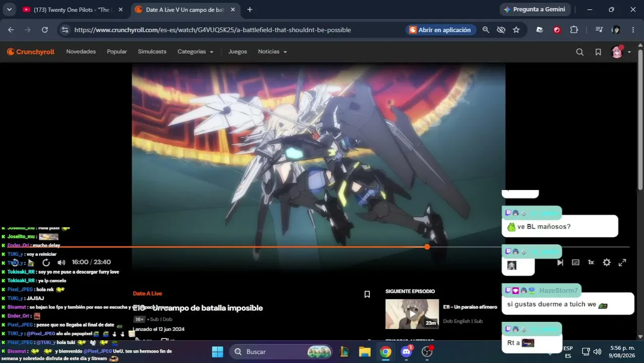
Task: Open the network status tray icon
Action: [586, 351]
